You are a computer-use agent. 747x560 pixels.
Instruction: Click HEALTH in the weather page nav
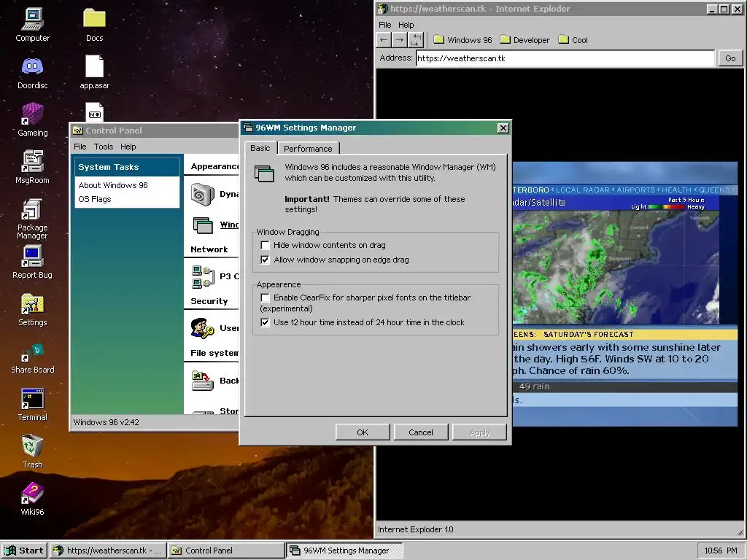point(676,190)
